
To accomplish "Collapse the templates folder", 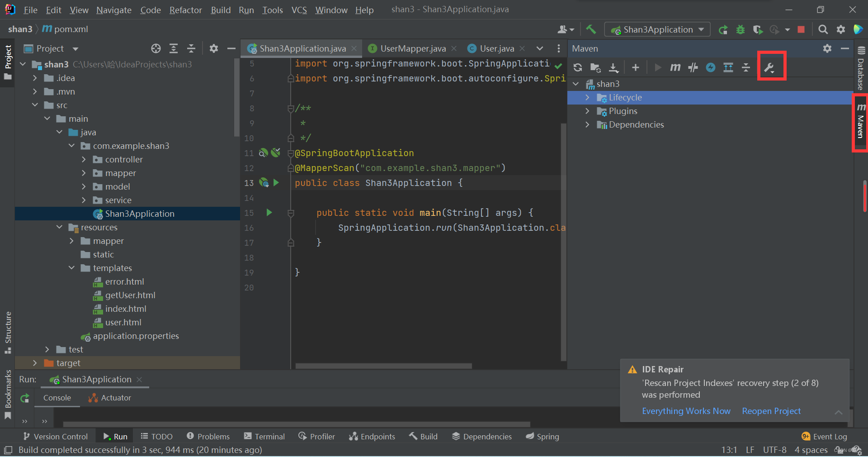I will 71,268.
